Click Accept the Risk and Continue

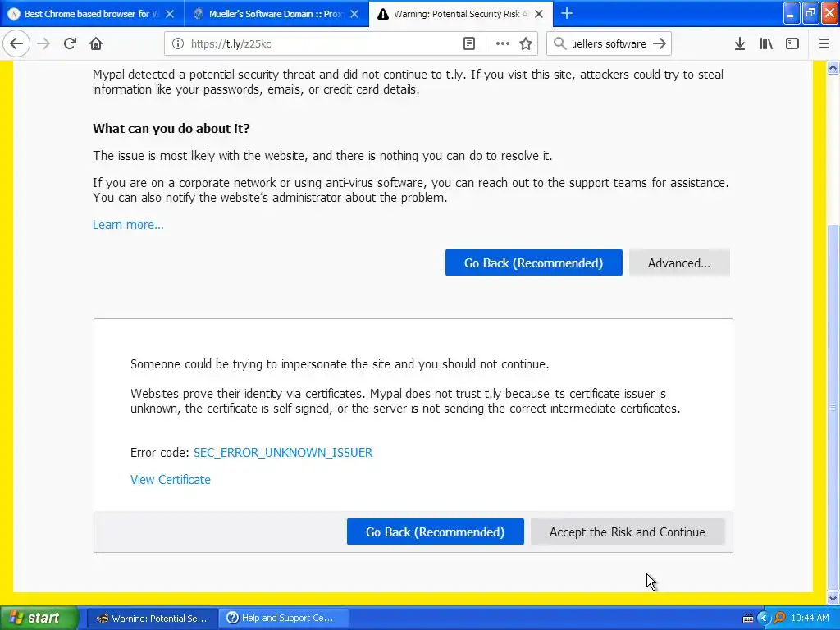point(628,532)
